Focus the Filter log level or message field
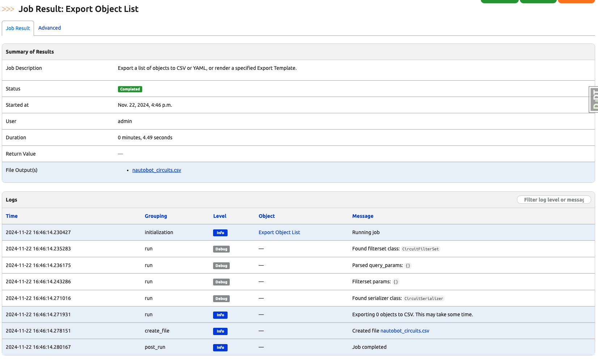 554,200
